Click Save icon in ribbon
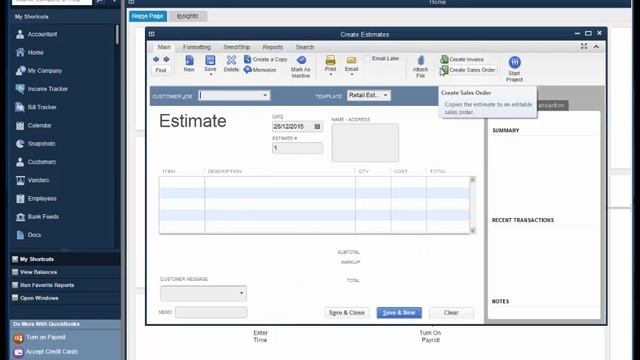Viewport: 640px width, 360px height. pyautogui.click(x=210, y=61)
